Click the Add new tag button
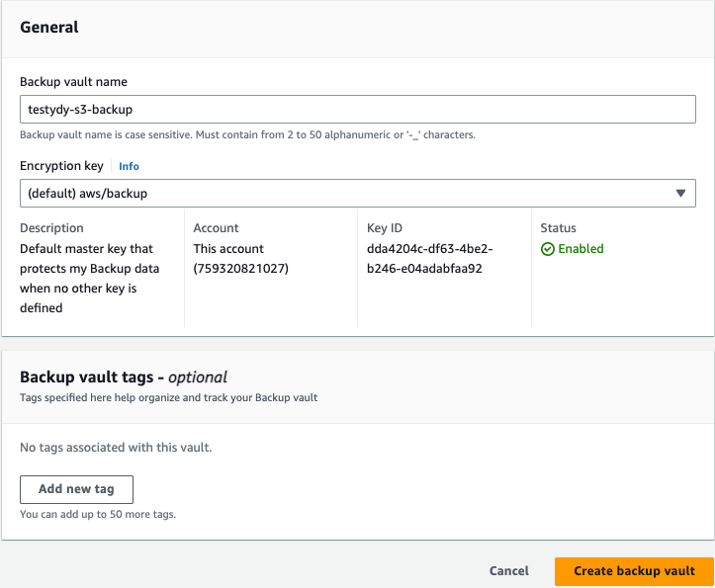Image resolution: width=715 pixels, height=588 pixels. tap(76, 489)
